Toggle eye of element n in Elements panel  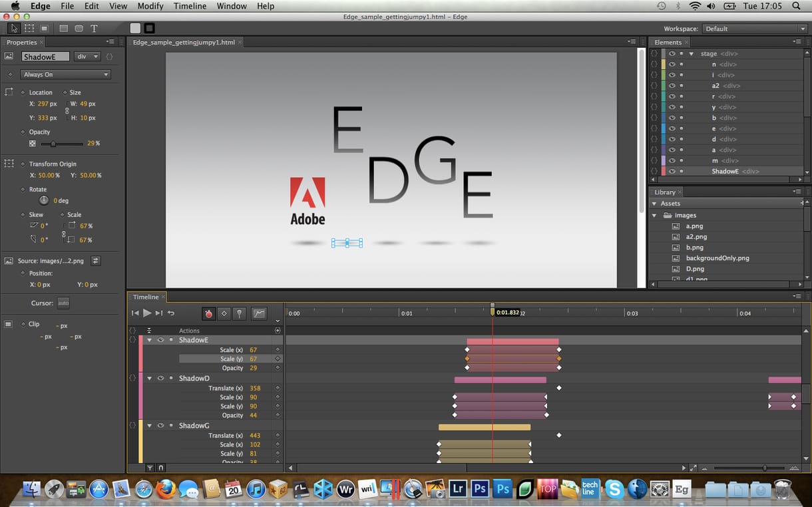tap(672, 65)
